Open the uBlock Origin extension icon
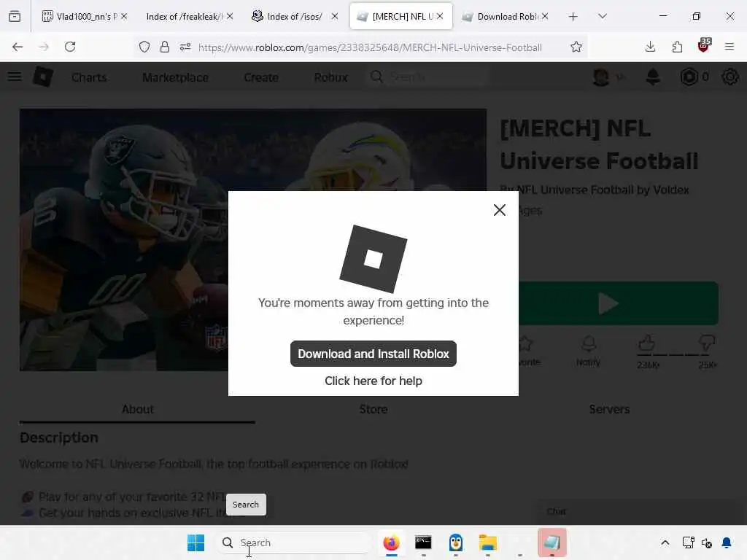Image resolution: width=747 pixels, height=560 pixels. (704, 46)
